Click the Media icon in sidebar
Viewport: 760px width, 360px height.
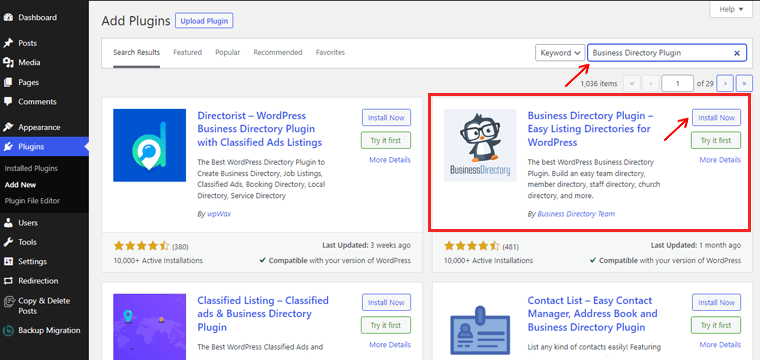click(x=8, y=63)
